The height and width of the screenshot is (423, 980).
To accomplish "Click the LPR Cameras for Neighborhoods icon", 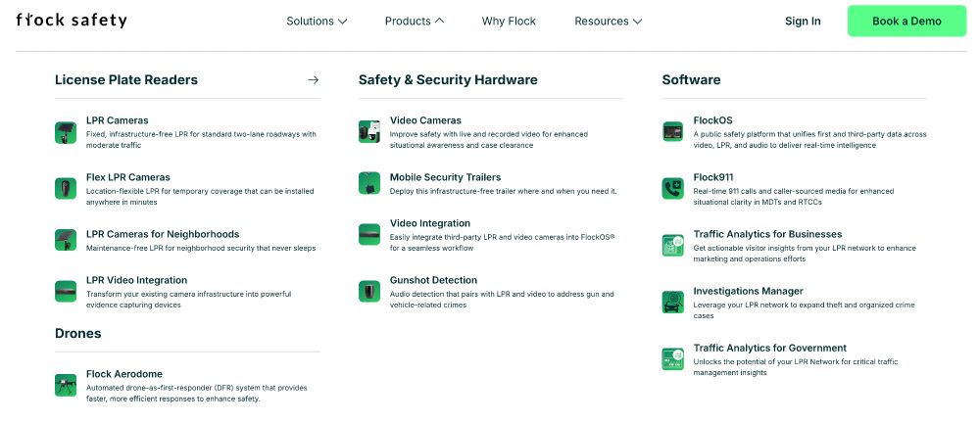I will click(66, 240).
